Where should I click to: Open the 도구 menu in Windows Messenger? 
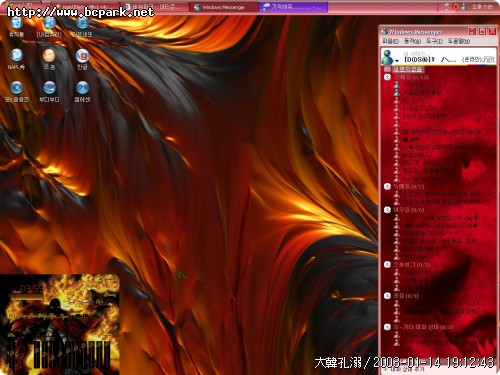tap(434, 41)
